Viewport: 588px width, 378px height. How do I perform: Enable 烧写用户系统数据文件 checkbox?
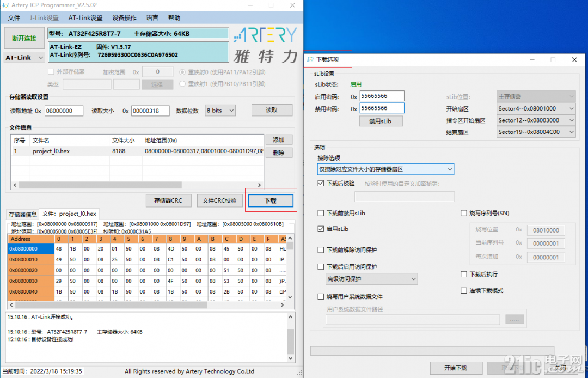click(321, 297)
